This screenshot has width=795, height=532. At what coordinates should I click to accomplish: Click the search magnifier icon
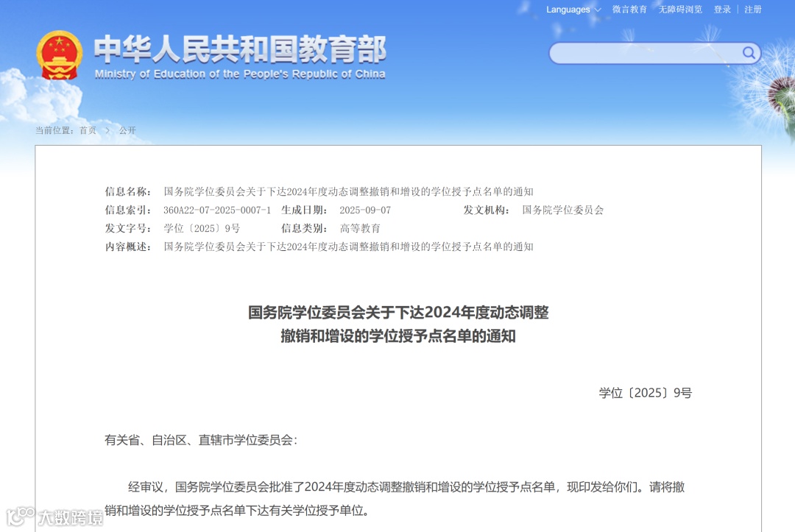[749, 53]
